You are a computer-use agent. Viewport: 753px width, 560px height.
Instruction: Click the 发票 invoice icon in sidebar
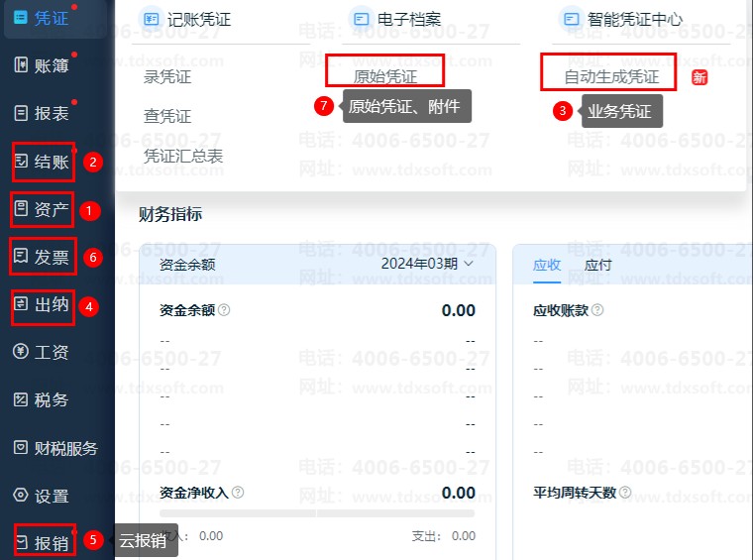tap(21, 256)
